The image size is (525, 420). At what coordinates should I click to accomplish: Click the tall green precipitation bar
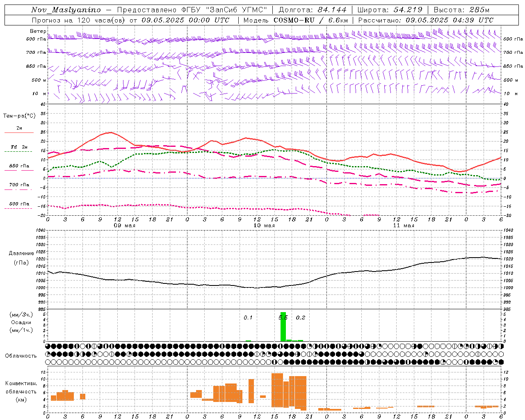click(283, 327)
